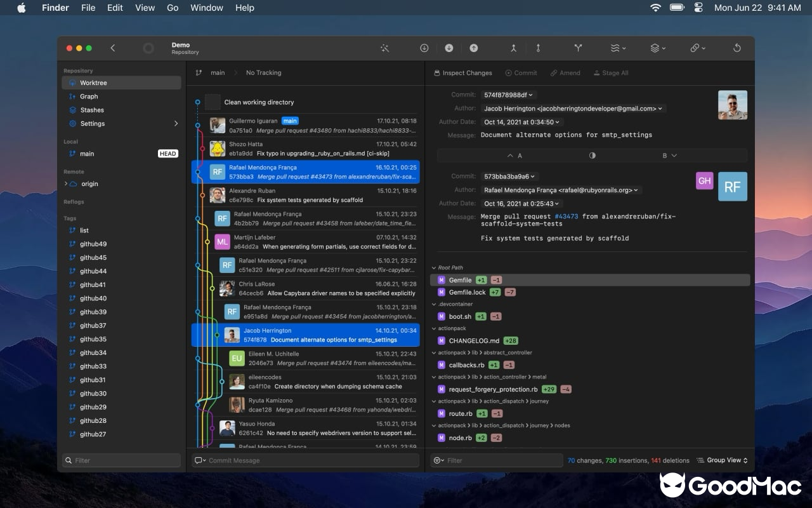This screenshot has height=508, width=812.
Task: Select the Clean working directory row
Action: click(x=305, y=102)
